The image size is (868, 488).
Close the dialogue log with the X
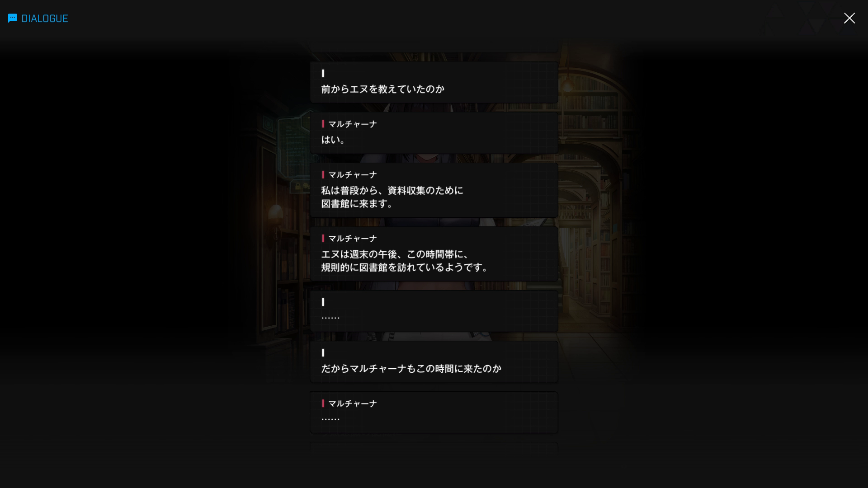(849, 18)
